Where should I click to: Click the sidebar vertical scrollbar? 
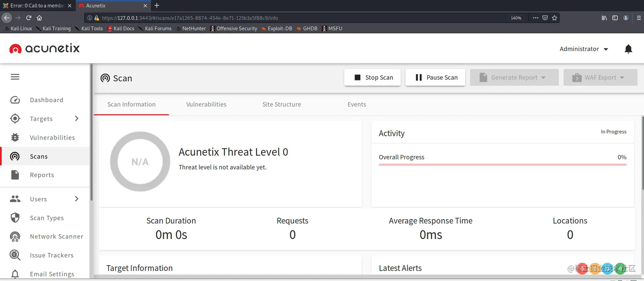coord(91,133)
